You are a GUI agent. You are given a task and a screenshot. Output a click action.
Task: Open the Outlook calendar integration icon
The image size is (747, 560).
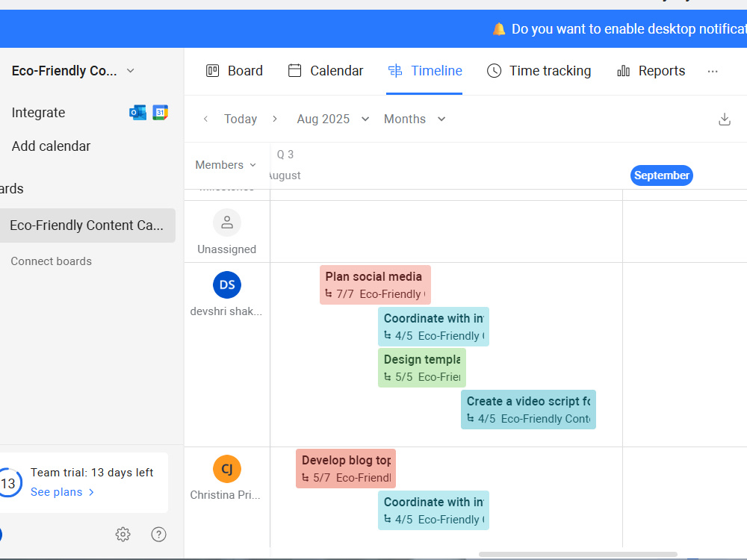click(x=137, y=113)
